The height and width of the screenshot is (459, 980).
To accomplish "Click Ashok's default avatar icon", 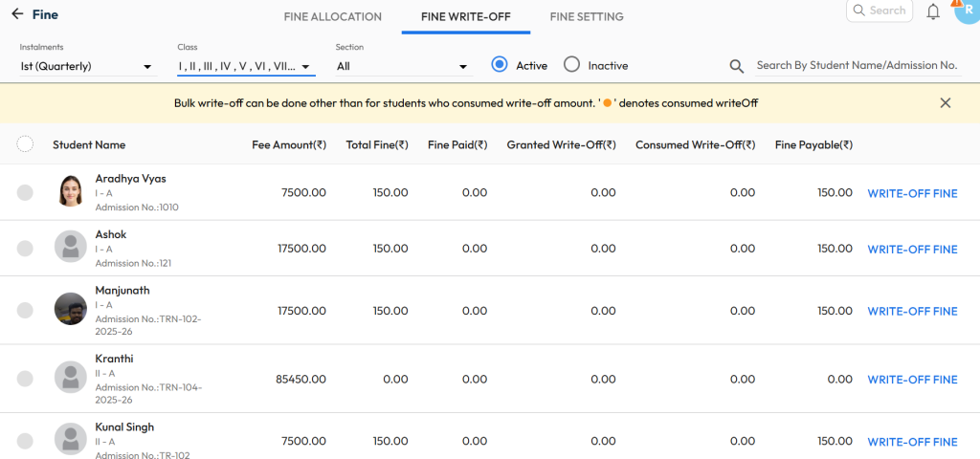I will [71, 249].
